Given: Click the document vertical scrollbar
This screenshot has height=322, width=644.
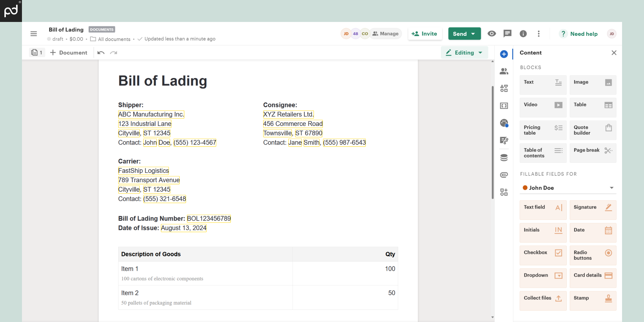Looking at the screenshot, I should click(x=493, y=142).
